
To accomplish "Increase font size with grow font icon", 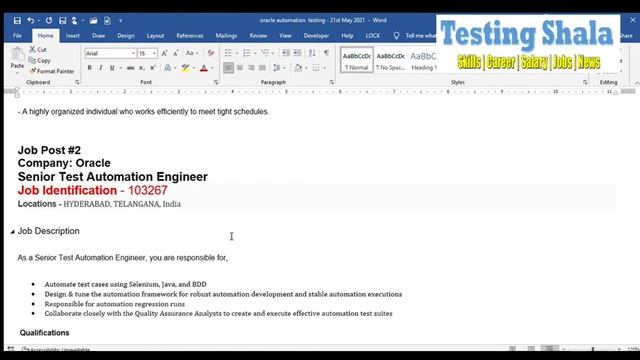I will [x=164, y=53].
